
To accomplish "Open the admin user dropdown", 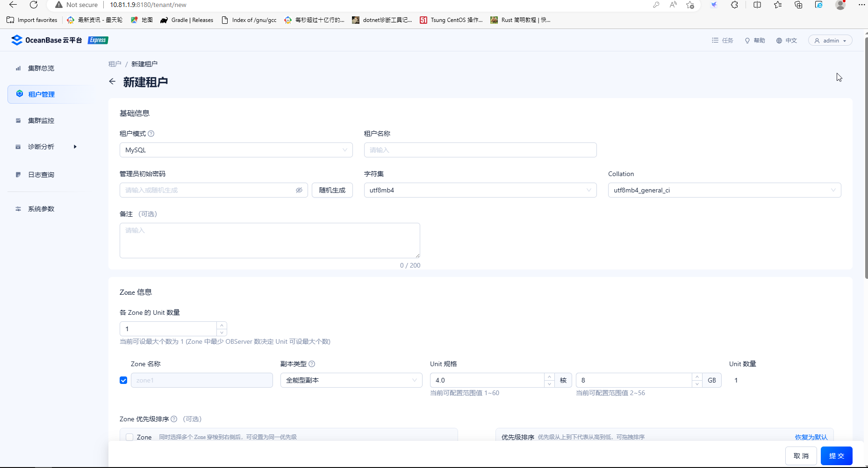I will click(x=830, y=41).
